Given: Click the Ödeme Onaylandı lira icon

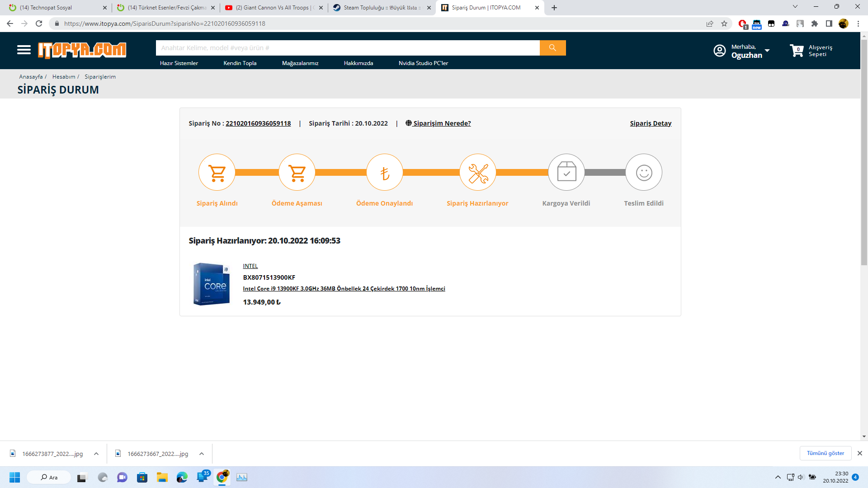Looking at the screenshot, I should [x=385, y=173].
